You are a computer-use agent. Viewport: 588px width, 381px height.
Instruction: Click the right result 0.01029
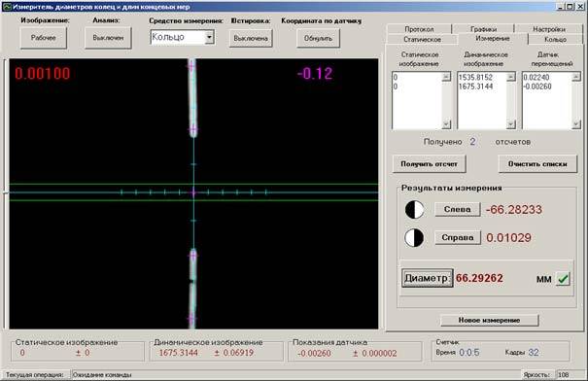[x=508, y=238]
